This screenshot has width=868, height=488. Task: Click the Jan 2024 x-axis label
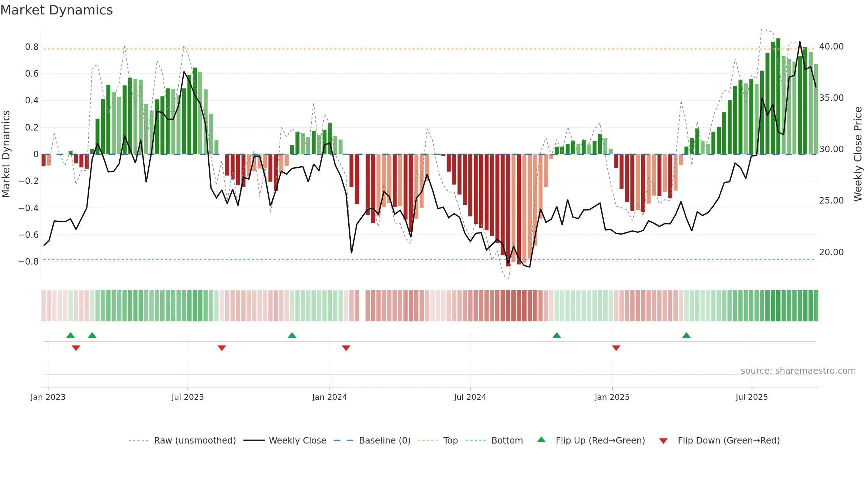[x=330, y=397]
